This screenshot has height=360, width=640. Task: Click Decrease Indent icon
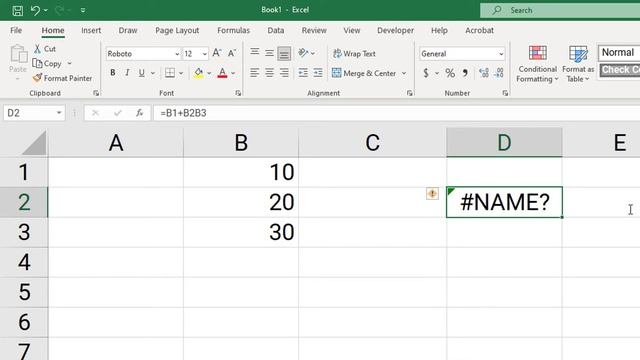303,73
